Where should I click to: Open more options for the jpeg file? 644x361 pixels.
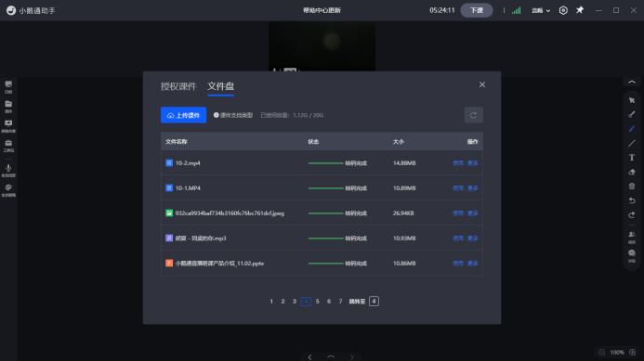(x=473, y=213)
